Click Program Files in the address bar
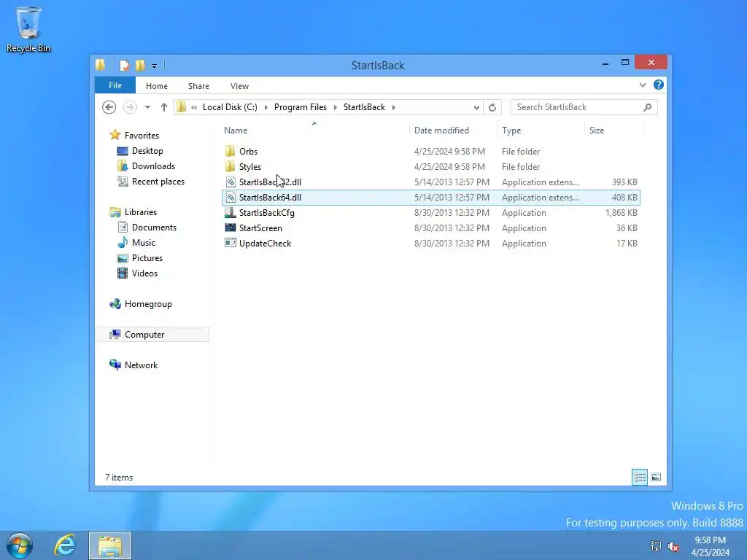747x560 pixels. point(300,107)
